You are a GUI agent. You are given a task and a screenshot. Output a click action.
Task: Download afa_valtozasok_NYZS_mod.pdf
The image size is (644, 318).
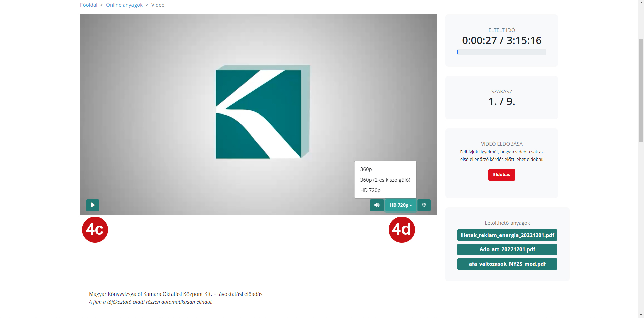tap(507, 264)
